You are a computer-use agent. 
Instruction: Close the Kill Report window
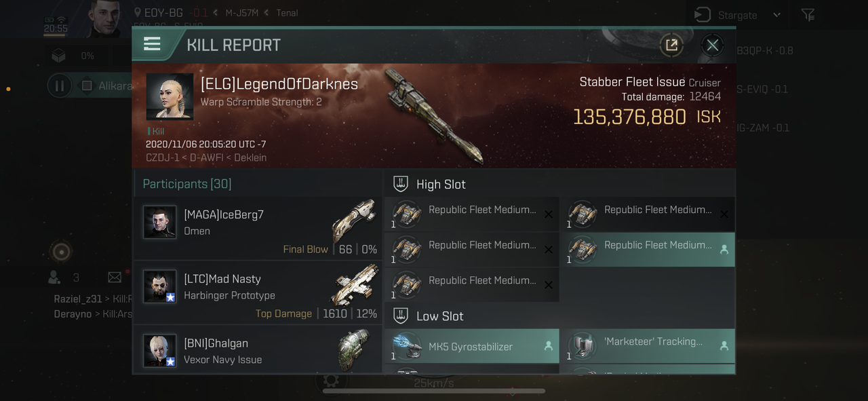[x=712, y=45]
